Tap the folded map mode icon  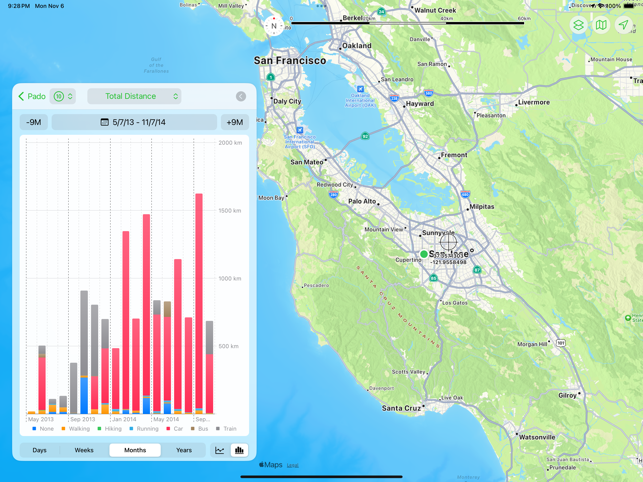pyautogui.click(x=601, y=25)
